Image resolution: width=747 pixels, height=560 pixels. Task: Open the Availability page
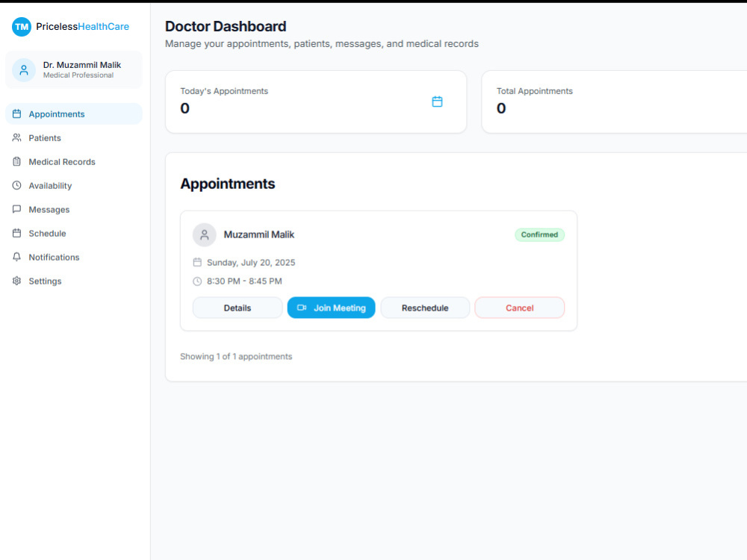pyautogui.click(x=74, y=185)
